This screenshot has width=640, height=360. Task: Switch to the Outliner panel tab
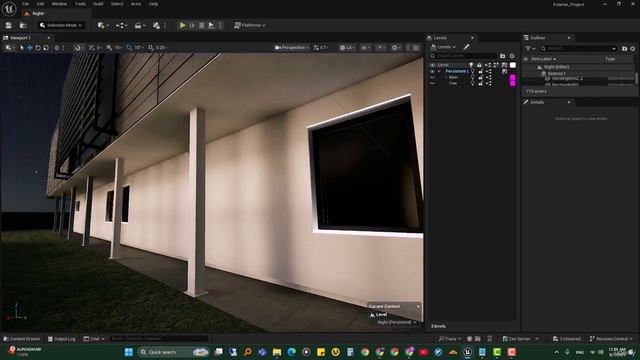538,38
